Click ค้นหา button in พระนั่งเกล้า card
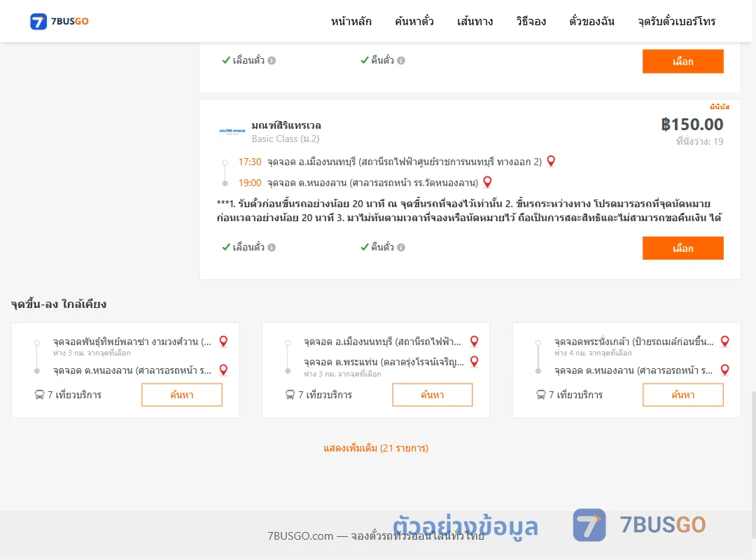Image resolution: width=756 pixels, height=560 pixels. tap(682, 395)
